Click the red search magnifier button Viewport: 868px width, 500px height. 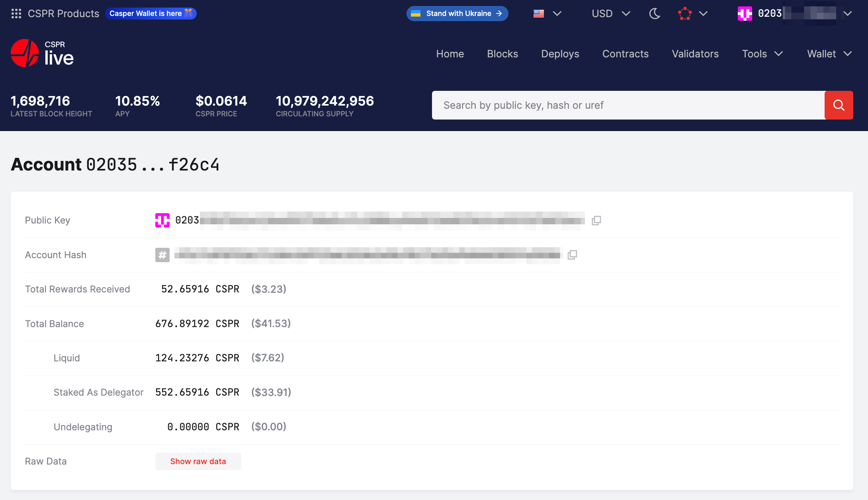(839, 105)
